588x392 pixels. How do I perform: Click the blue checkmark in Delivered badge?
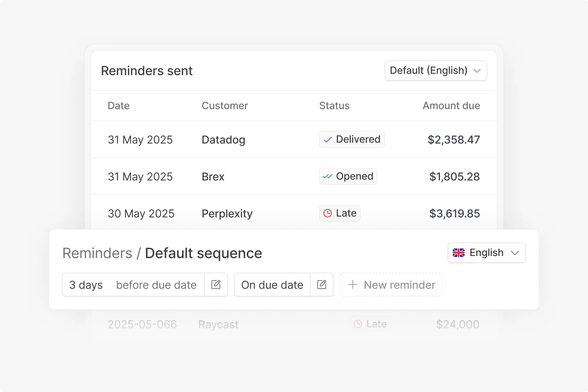(x=327, y=140)
